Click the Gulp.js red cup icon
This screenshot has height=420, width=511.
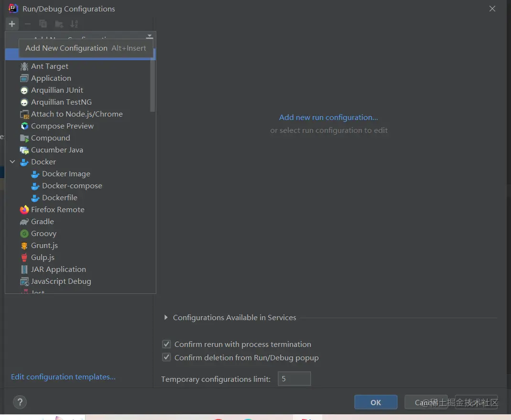pos(24,258)
